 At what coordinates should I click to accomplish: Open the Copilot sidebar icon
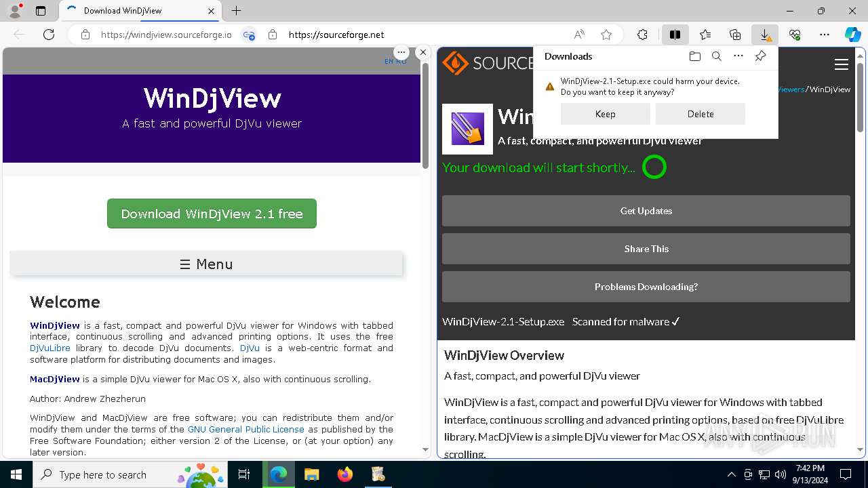(852, 35)
